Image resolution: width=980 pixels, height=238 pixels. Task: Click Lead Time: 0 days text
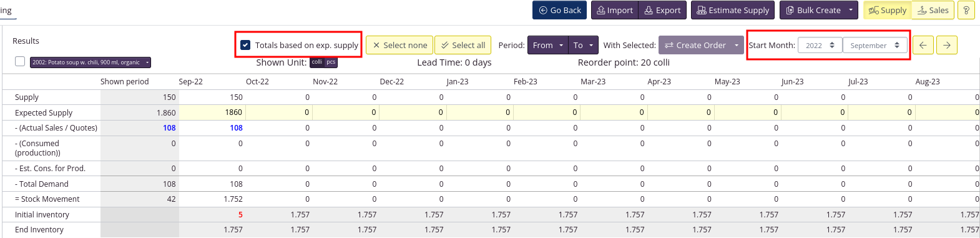pyautogui.click(x=454, y=62)
